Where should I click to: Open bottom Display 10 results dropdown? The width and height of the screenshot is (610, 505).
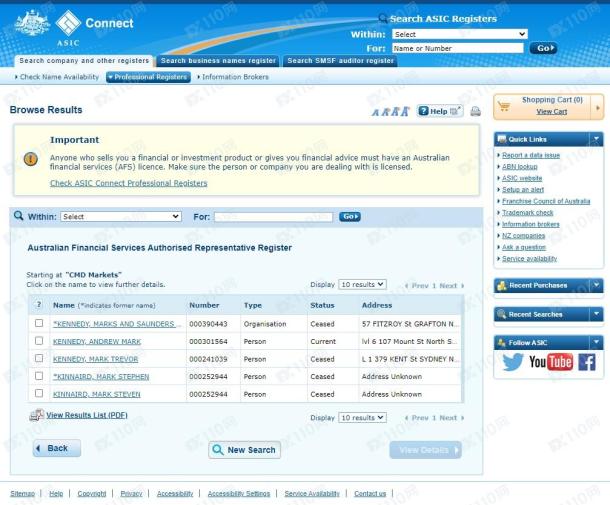pyautogui.click(x=362, y=417)
